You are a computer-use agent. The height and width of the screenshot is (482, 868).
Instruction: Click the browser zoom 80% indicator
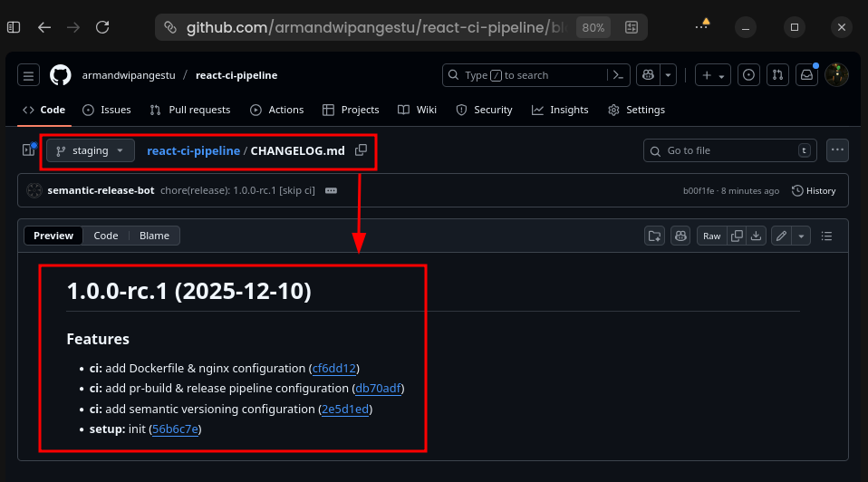tap(593, 27)
